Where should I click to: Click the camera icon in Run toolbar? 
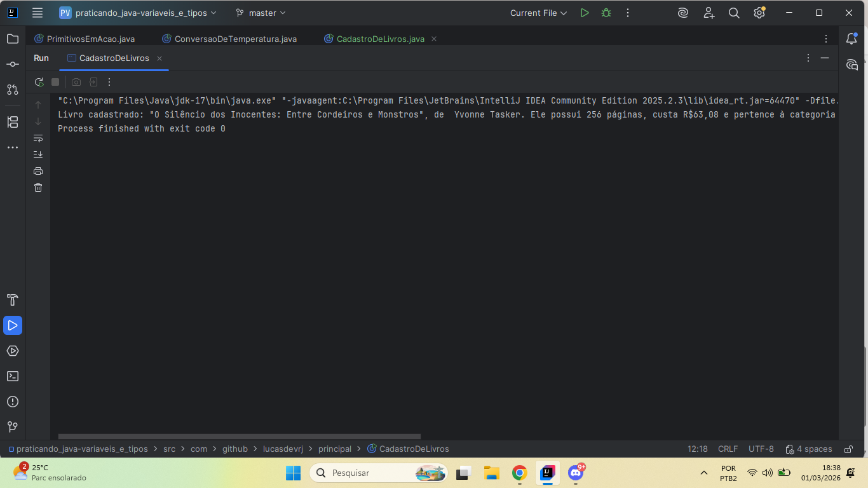click(x=76, y=82)
